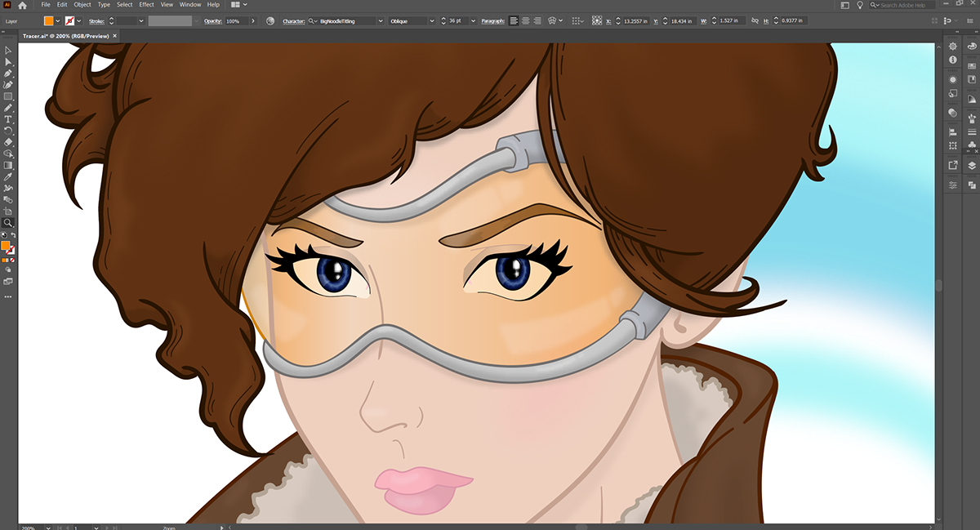Open the Window menu

190,5
